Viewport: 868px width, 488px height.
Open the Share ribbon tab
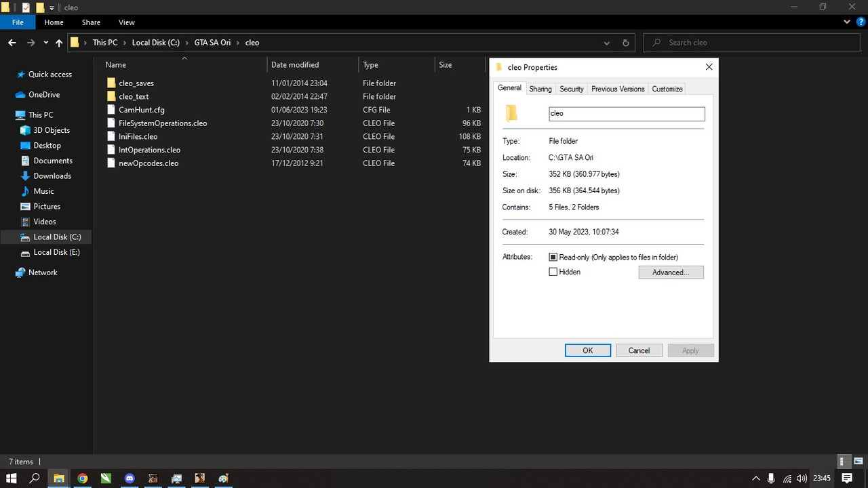(x=91, y=22)
